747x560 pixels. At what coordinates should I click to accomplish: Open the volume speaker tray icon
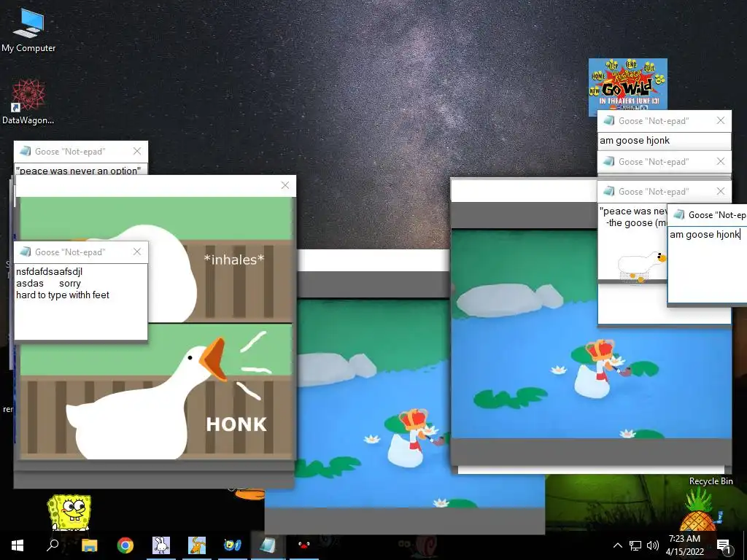coord(653,545)
